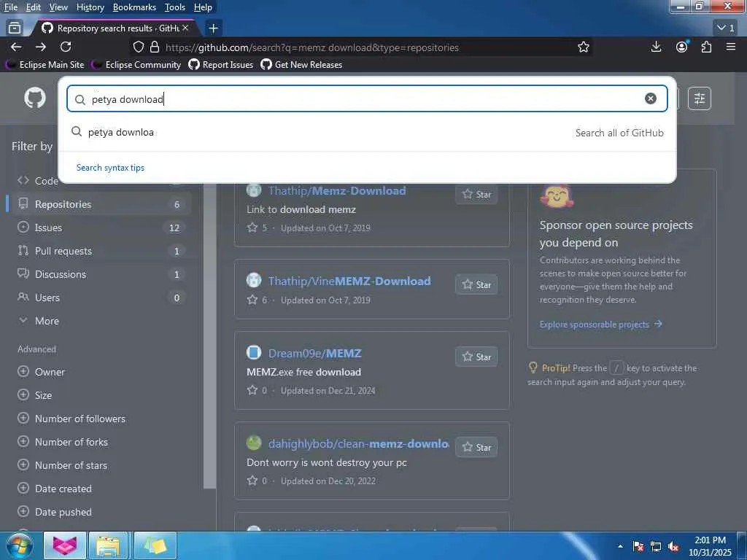Open Explore sponsorable projects link
The image size is (747, 560).
(x=601, y=324)
